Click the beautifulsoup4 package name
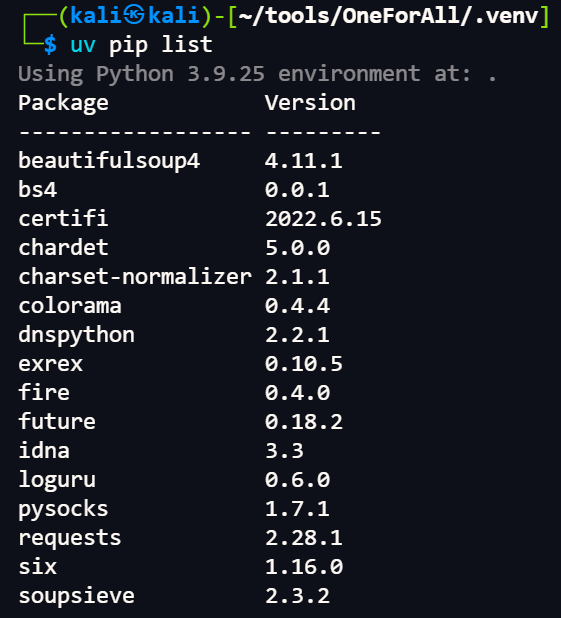The width and height of the screenshot is (561, 618). tap(109, 161)
